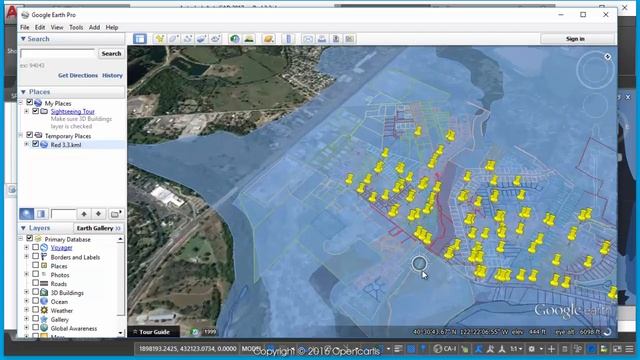The height and width of the screenshot is (360, 640).
Task: Open the ruler measurement tool
Action: point(288,39)
